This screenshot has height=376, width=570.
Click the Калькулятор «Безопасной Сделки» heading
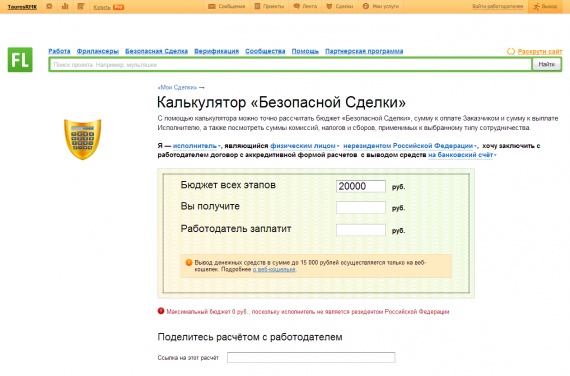[x=281, y=102]
